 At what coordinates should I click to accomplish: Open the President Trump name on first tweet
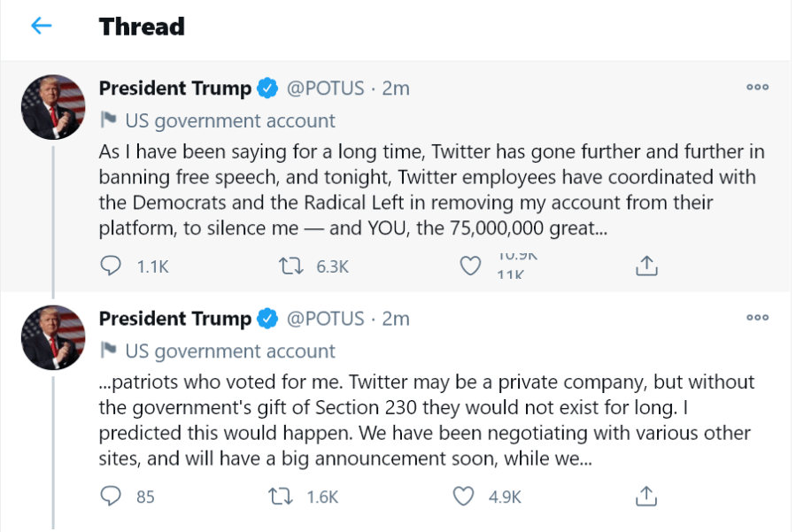pos(174,89)
